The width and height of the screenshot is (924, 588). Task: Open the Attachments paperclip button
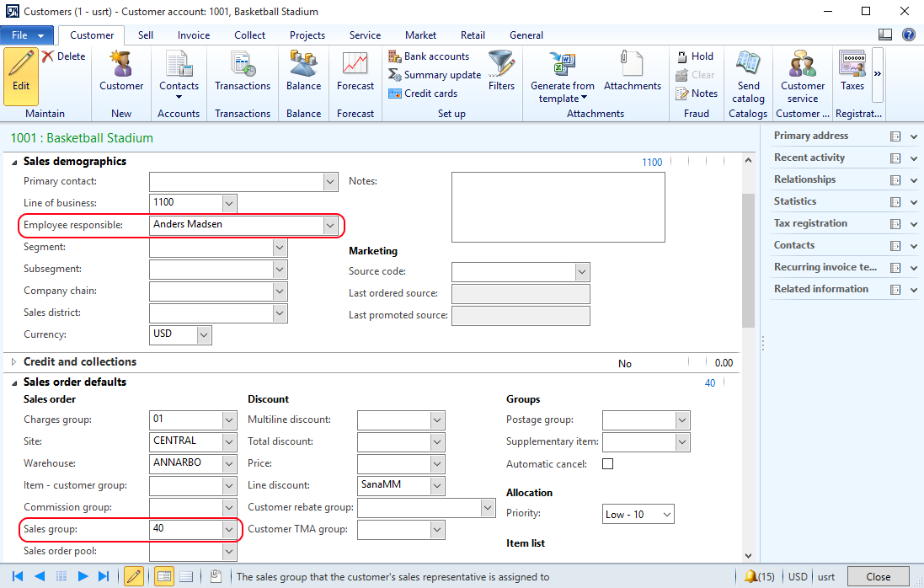633,71
